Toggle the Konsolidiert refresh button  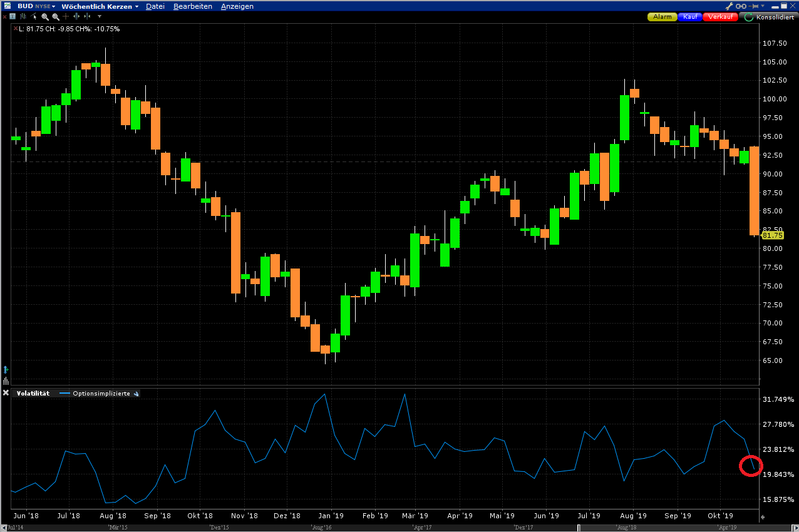tap(749, 17)
